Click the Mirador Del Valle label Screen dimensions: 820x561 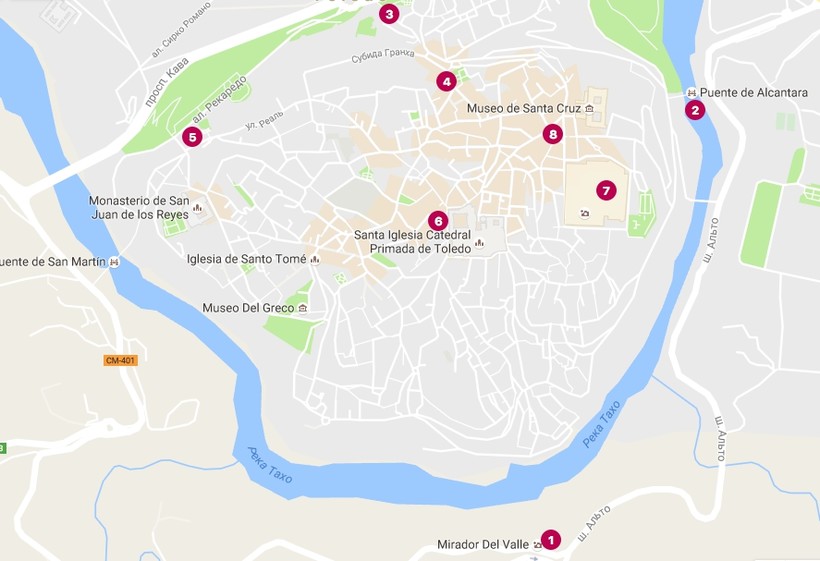pos(483,545)
